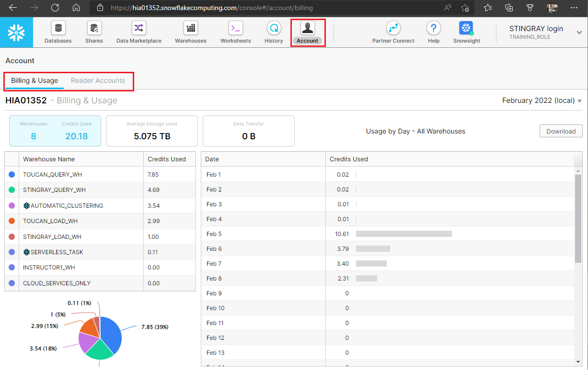
Task: Download the usage data
Action: pyautogui.click(x=561, y=131)
